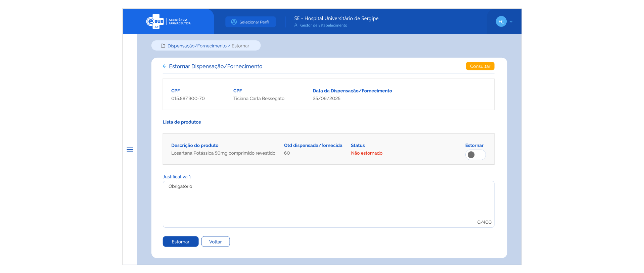Click the e-SUS AF logo
Screen dimensions: 644x273
155,22
